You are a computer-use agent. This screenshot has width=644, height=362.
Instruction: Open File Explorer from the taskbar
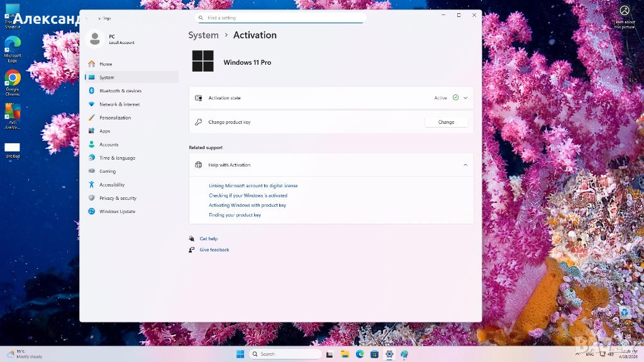(x=345, y=354)
